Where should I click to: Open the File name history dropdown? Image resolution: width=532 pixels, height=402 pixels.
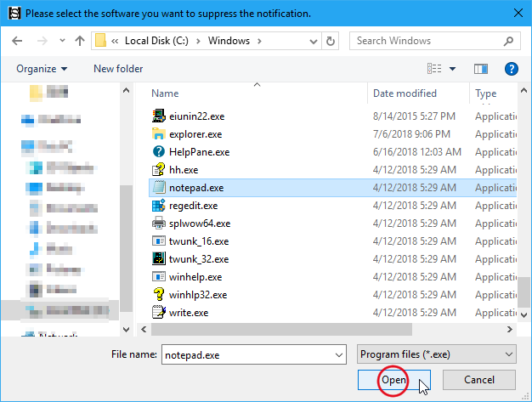[338, 354]
